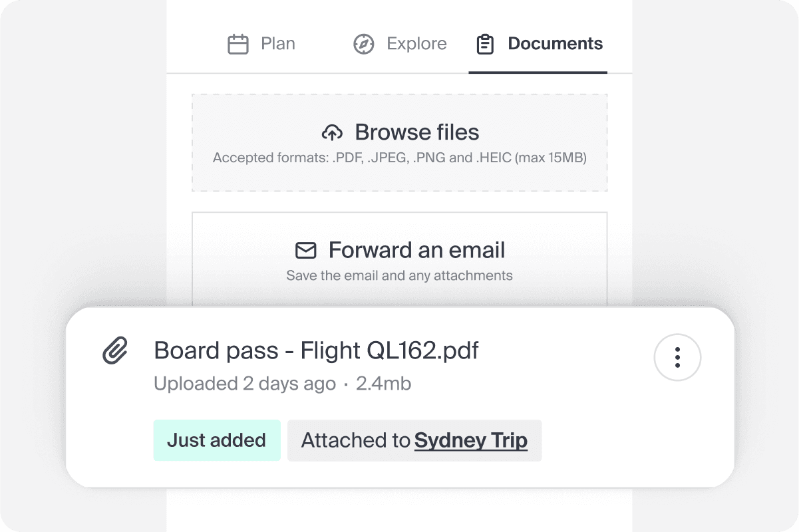The height and width of the screenshot is (532, 799).
Task: Switch to the Explore tab
Action: (400, 45)
